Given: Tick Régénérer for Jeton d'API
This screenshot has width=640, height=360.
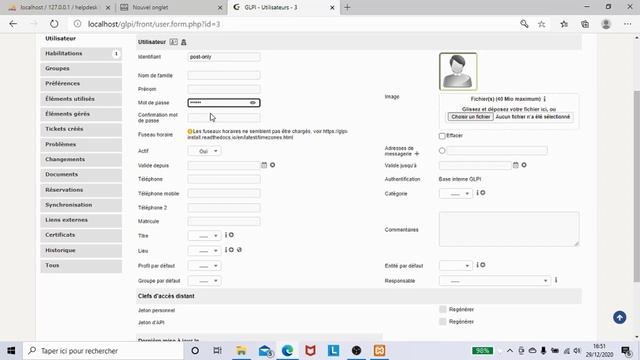Looking at the screenshot, I should pos(442,322).
